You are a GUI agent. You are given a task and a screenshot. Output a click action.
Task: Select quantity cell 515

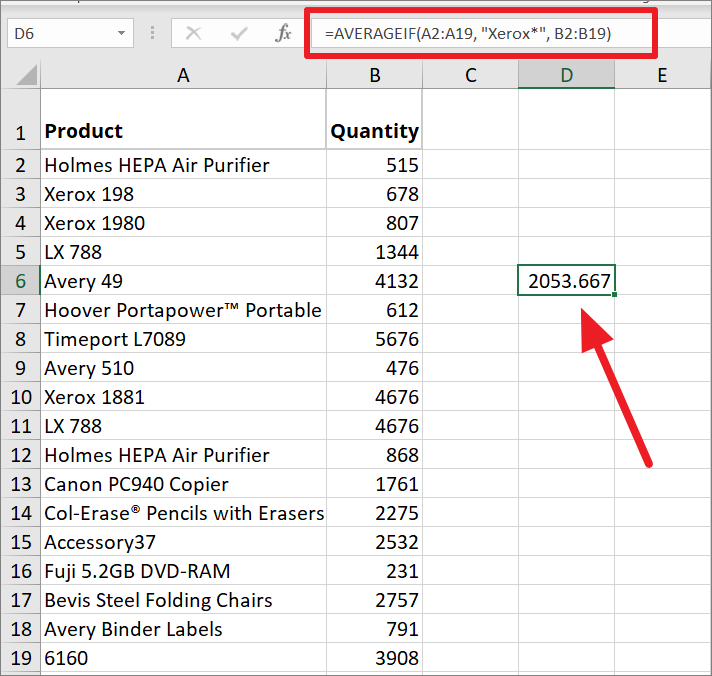[374, 165]
